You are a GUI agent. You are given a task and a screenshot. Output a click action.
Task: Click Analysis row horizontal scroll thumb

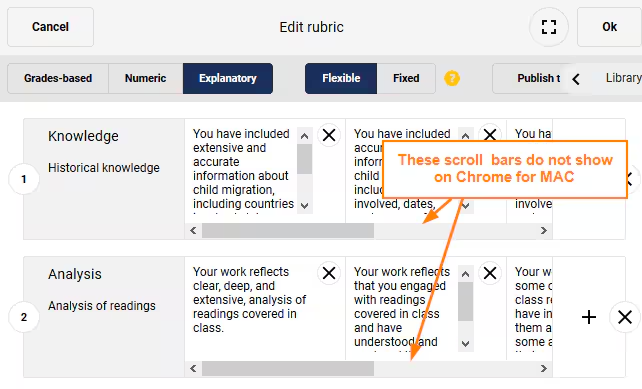(x=288, y=369)
